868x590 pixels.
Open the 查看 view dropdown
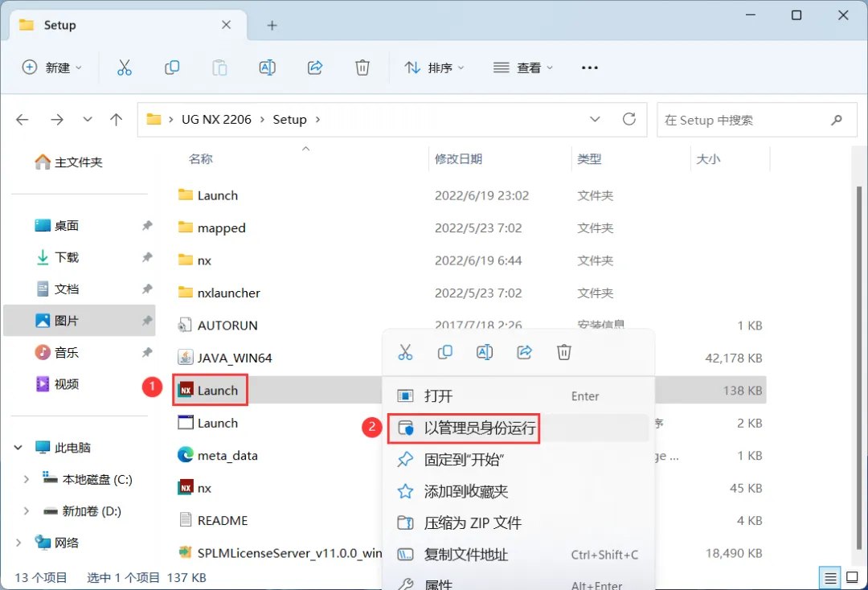[522, 68]
